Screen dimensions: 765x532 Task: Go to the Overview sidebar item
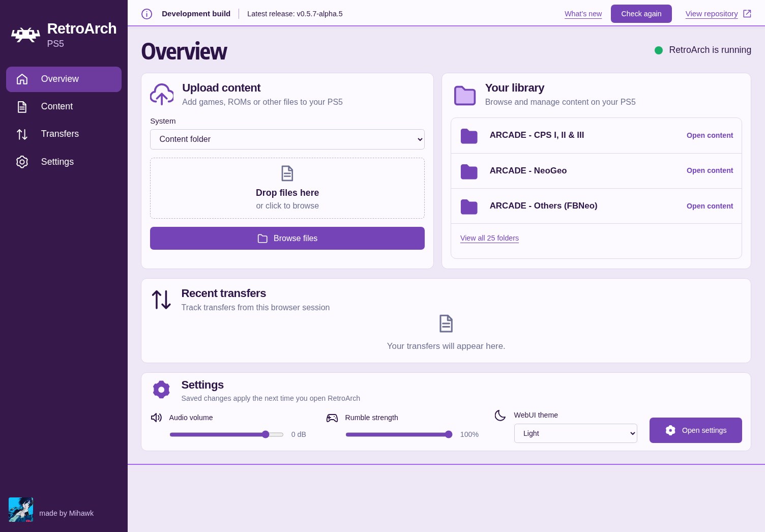(x=64, y=79)
